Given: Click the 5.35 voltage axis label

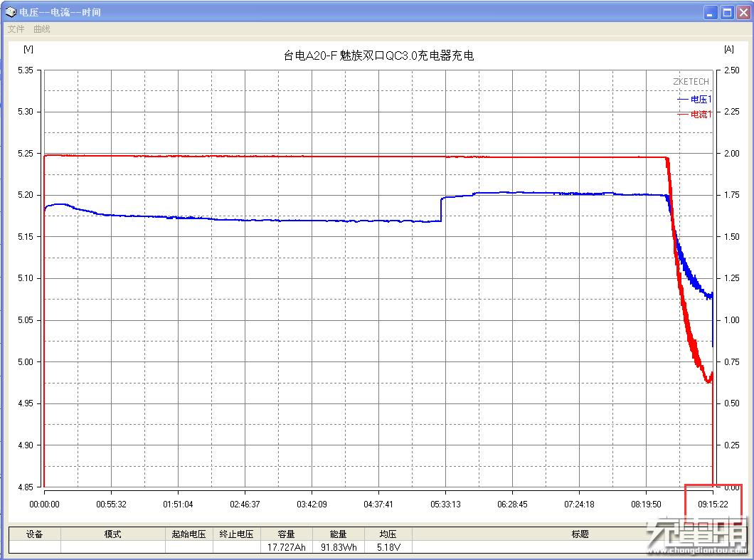Looking at the screenshot, I should point(26,70).
